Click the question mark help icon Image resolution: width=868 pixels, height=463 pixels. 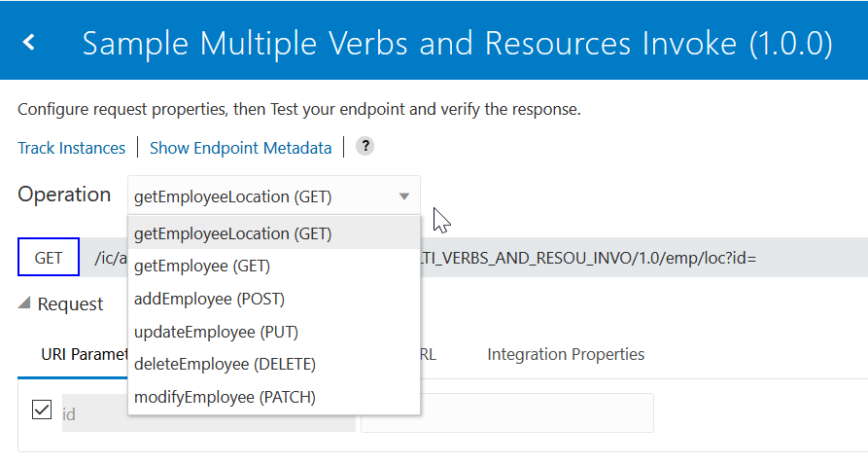[x=365, y=147]
